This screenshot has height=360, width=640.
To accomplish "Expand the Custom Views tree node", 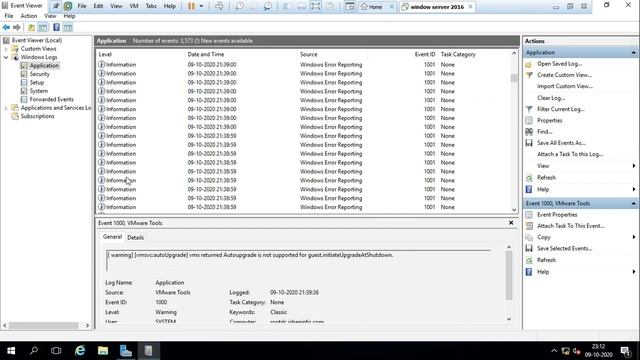I will [6, 49].
